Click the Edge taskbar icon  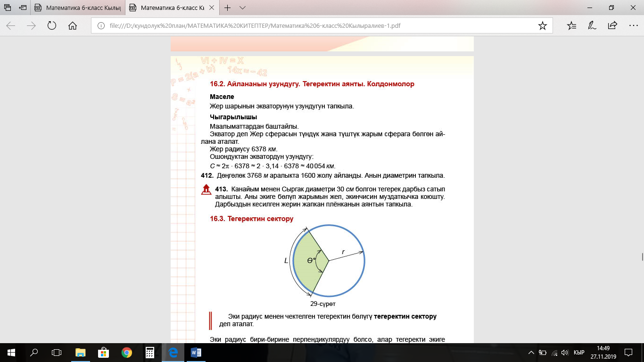click(173, 352)
